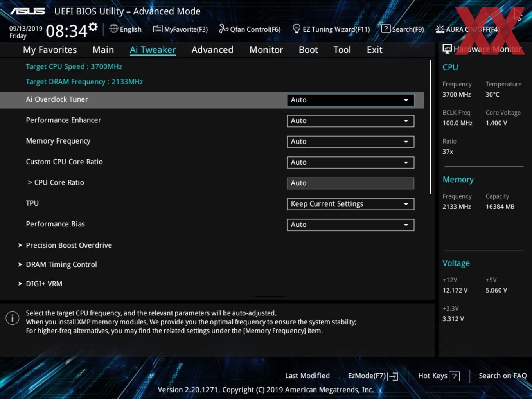Open the Exit tab
The height and width of the screenshot is (399, 532).
click(x=374, y=50)
